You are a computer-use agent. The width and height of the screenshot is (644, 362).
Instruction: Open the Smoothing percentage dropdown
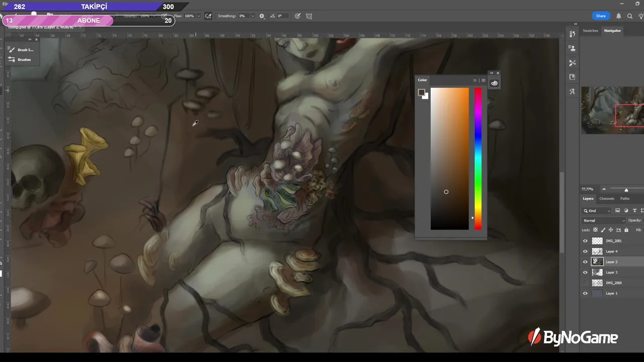coord(253,16)
